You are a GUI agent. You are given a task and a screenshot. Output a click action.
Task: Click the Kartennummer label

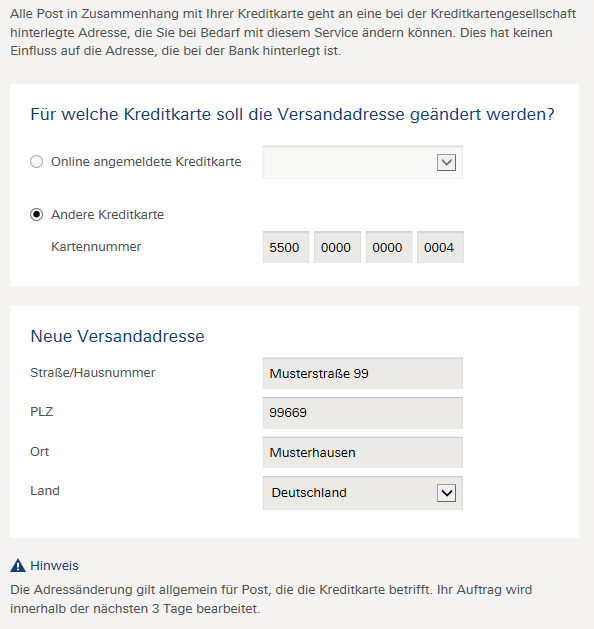point(96,246)
